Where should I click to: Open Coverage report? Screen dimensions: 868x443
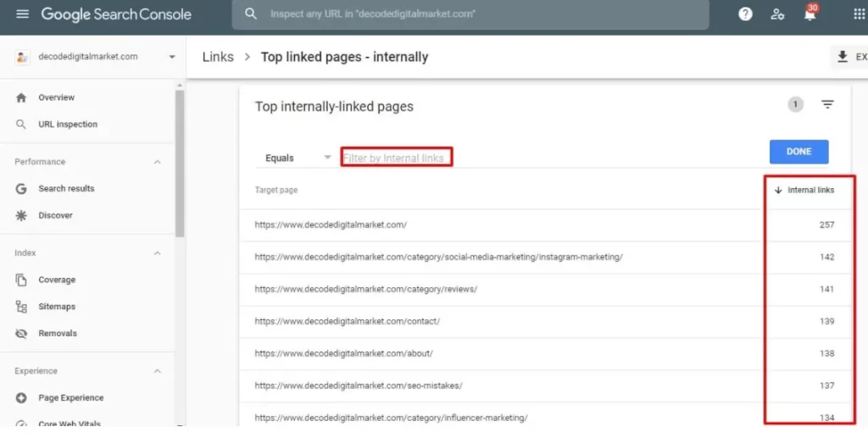pos(57,280)
